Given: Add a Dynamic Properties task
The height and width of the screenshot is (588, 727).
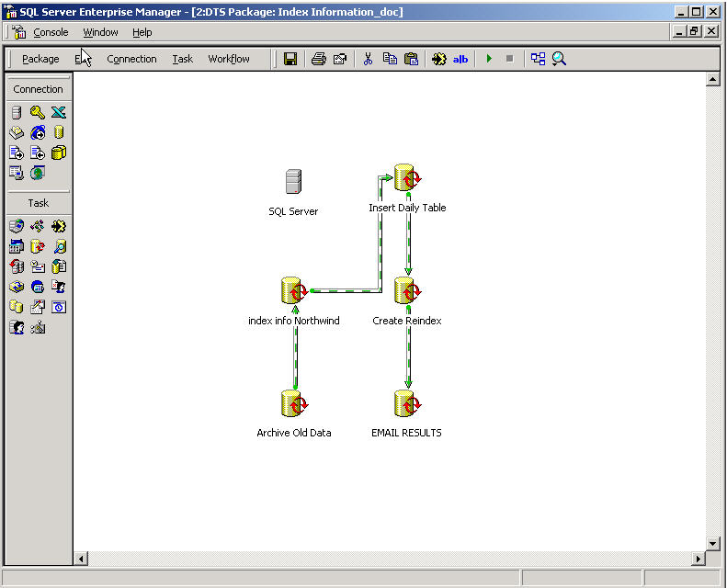Looking at the screenshot, I should pos(38,328).
